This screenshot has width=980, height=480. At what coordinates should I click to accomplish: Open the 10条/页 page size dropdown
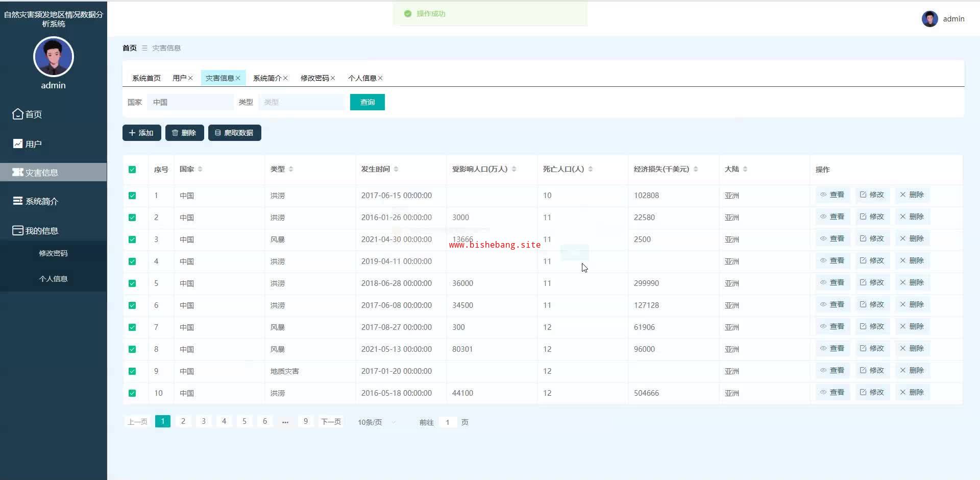(377, 422)
